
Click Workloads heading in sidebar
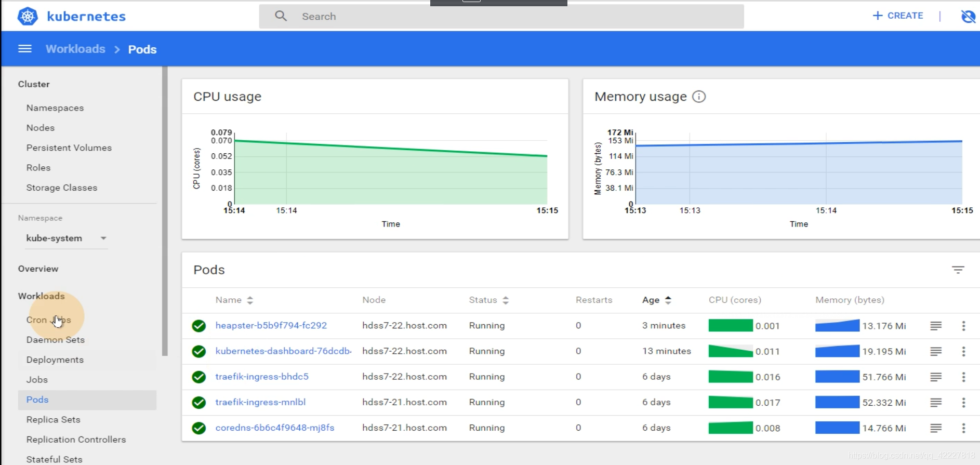(x=42, y=296)
